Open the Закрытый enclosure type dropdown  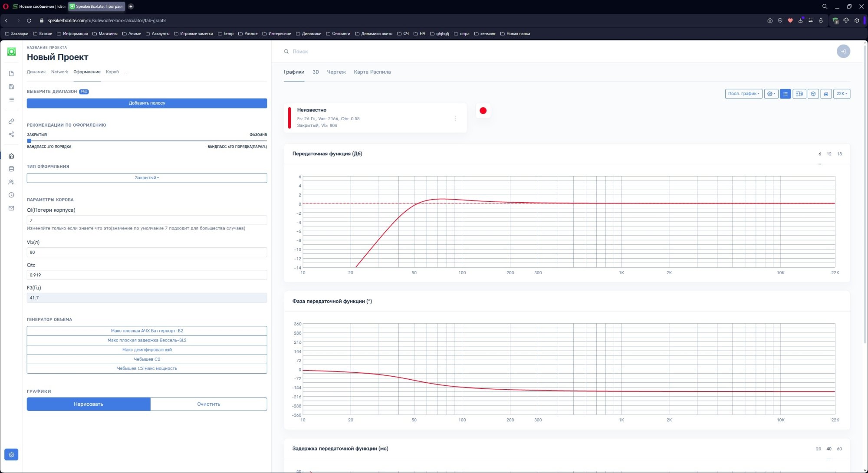pos(147,178)
